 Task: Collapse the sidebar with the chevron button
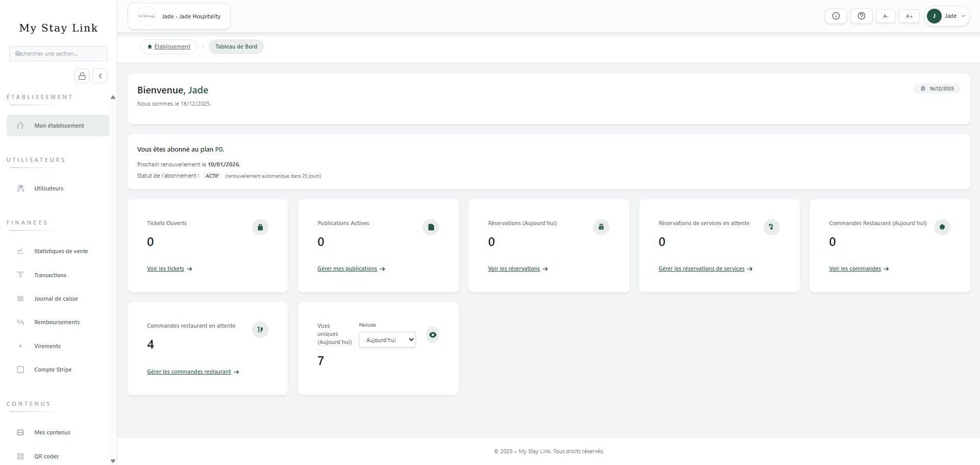(x=100, y=76)
